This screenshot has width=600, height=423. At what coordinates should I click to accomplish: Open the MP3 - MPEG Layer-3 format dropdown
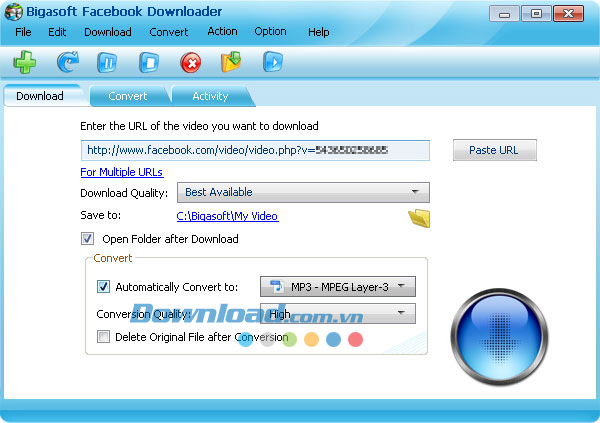[x=338, y=286]
